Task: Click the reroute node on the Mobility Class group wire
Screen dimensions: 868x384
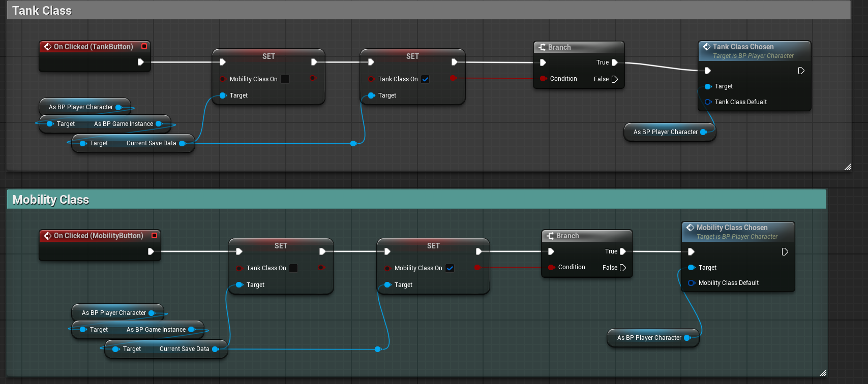Action: pyautogui.click(x=378, y=349)
